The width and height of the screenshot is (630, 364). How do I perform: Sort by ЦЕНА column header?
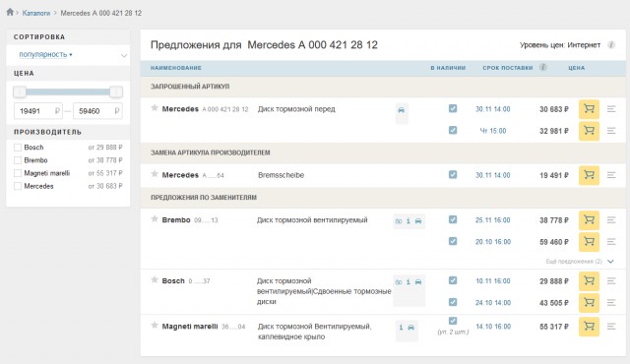coord(577,68)
